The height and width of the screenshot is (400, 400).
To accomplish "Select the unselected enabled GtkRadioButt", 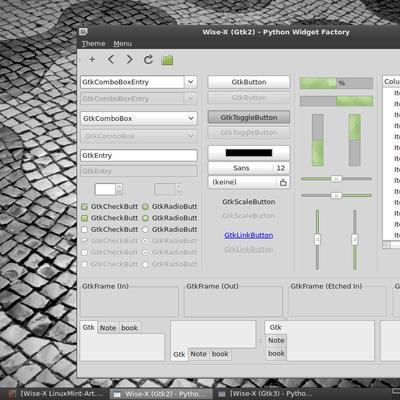I will pyautogui.click(x=145, y=230).
